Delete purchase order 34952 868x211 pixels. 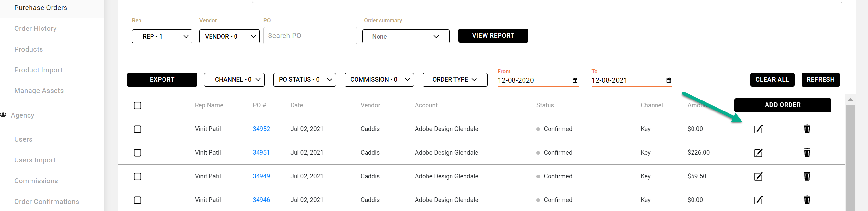click(x=807, y=129)
